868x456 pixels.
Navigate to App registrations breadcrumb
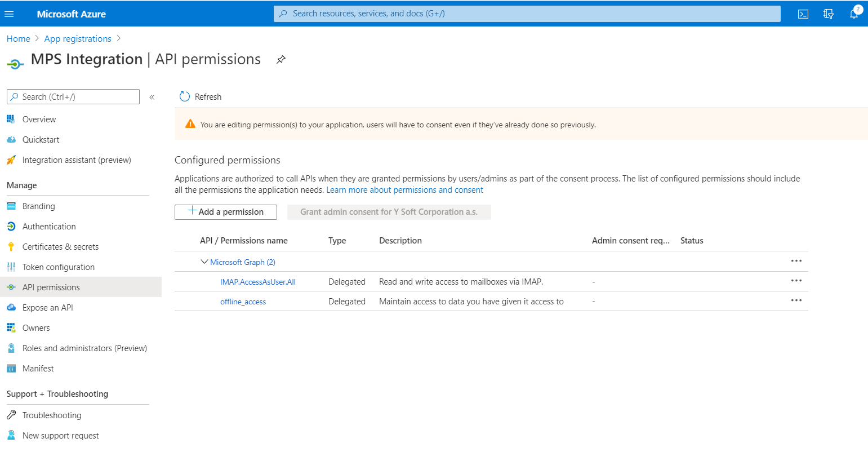(78, 39)
